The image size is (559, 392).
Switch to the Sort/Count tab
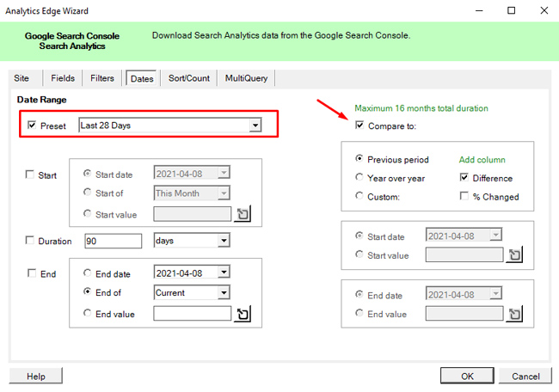[x=189, y=78]
